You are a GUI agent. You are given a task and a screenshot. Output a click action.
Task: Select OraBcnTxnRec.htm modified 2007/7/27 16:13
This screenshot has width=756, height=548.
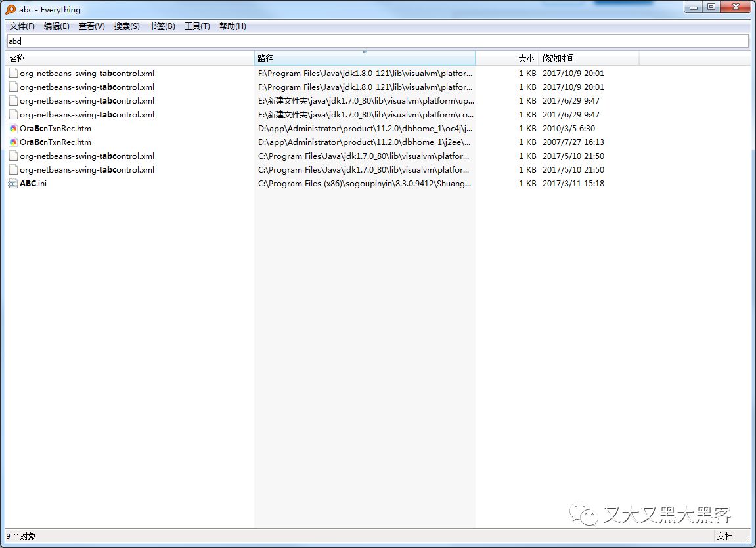click(55, 142)
